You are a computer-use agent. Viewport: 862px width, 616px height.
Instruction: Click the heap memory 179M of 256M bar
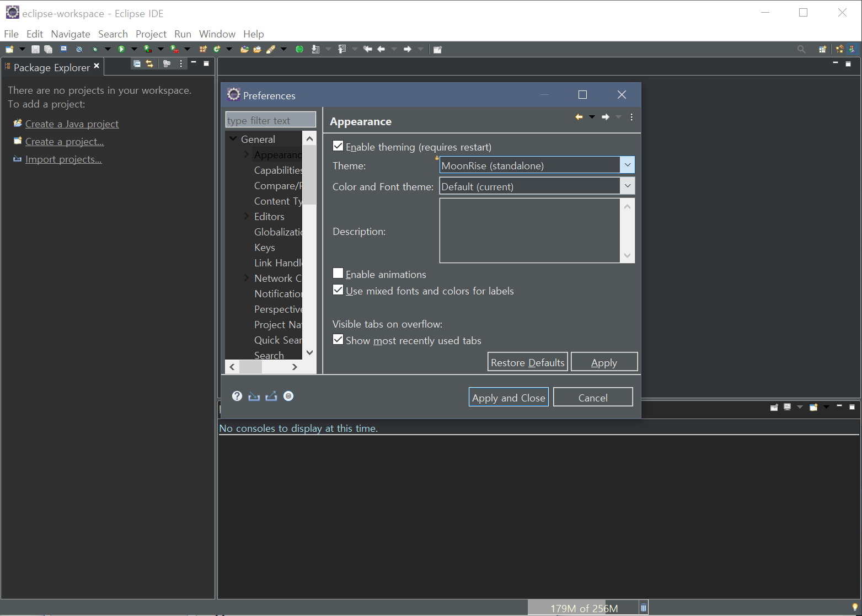pyautogui.click(x=583, y=608)
